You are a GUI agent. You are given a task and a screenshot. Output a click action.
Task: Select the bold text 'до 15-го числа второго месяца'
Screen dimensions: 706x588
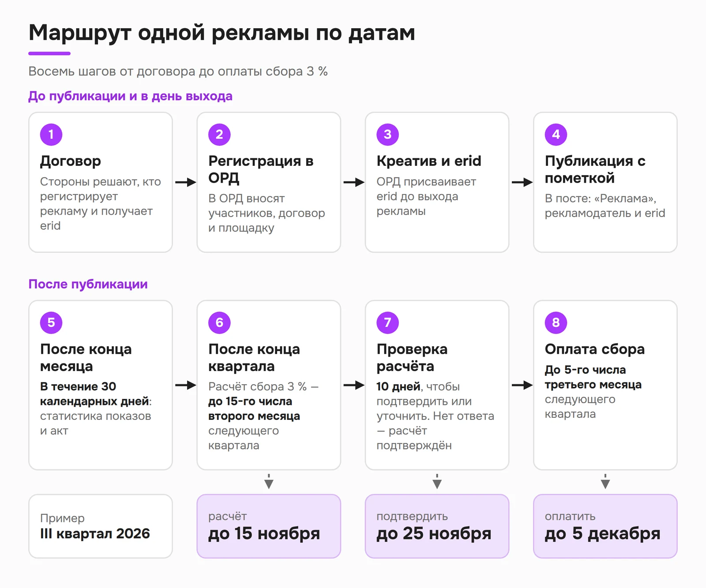pos(254,409)
